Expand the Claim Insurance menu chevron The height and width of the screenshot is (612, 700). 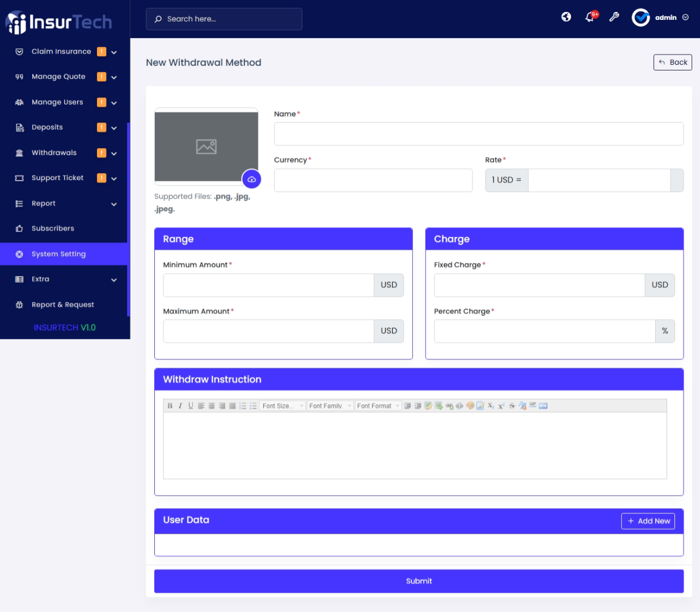coord(114,52)
